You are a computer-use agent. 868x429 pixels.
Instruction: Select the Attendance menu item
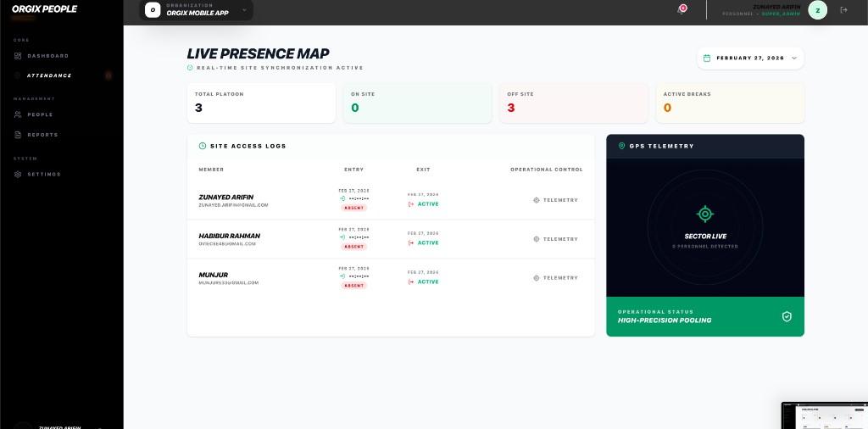point(49,75)
